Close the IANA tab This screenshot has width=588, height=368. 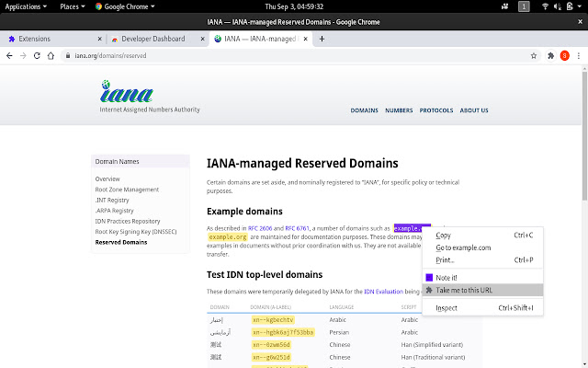[x=306, y=39]
